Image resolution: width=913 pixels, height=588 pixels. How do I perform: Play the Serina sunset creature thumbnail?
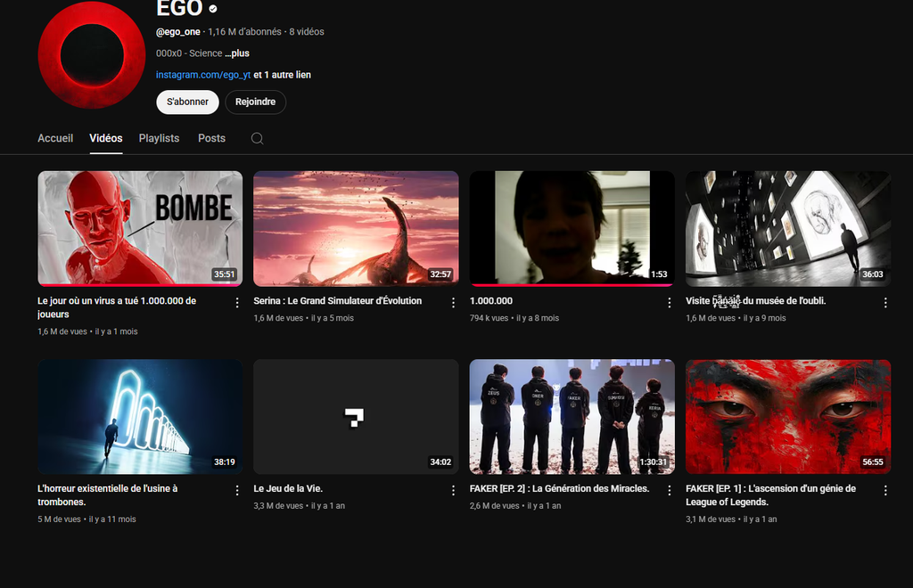pos(356,229)
